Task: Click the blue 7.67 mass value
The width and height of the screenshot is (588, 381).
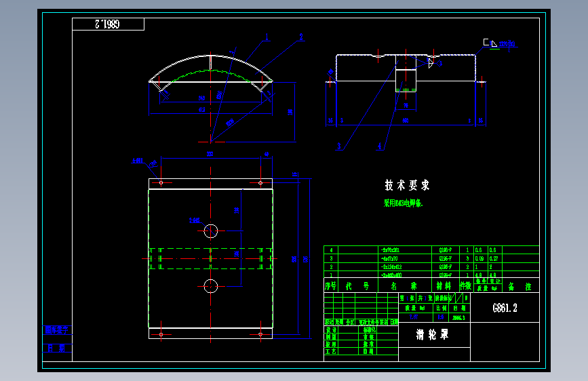Action: 414,317
